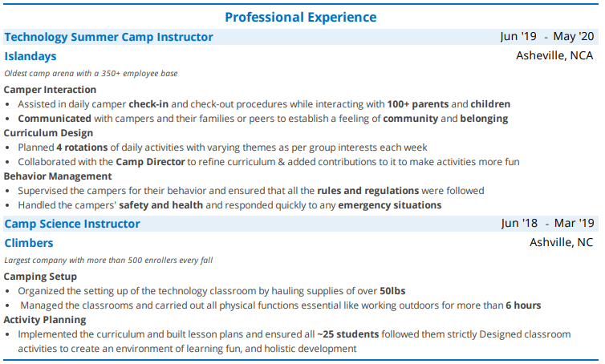Click the Professional Experience heading
The image size is (605, 364).
[300, 17]
